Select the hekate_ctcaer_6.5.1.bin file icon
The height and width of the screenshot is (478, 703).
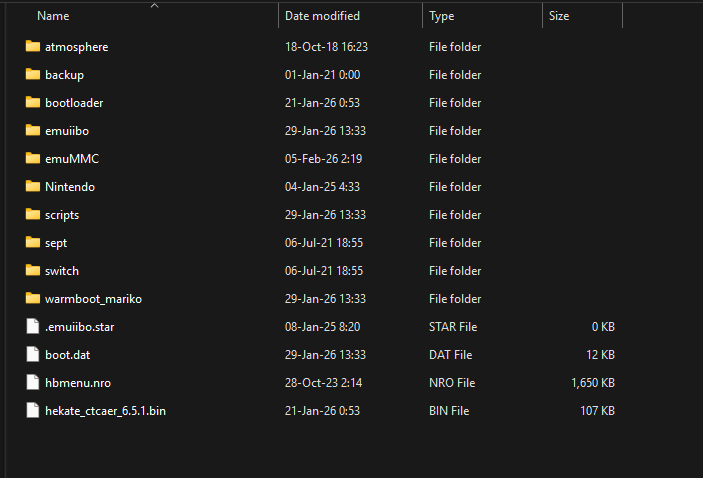tap(33, 410)
